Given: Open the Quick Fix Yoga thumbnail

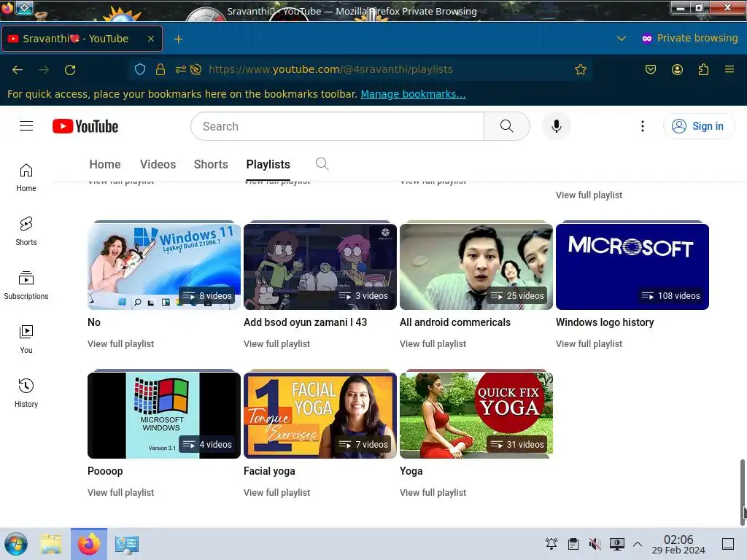Looking at the screenshot, I should (476, 415).
